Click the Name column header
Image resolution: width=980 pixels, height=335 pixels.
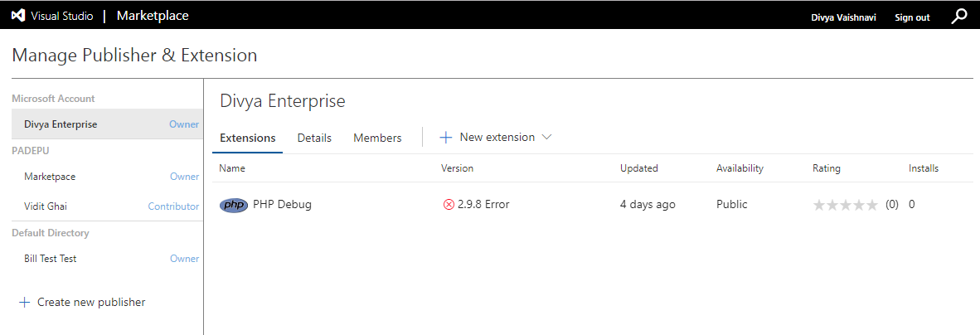coord(232,168)
